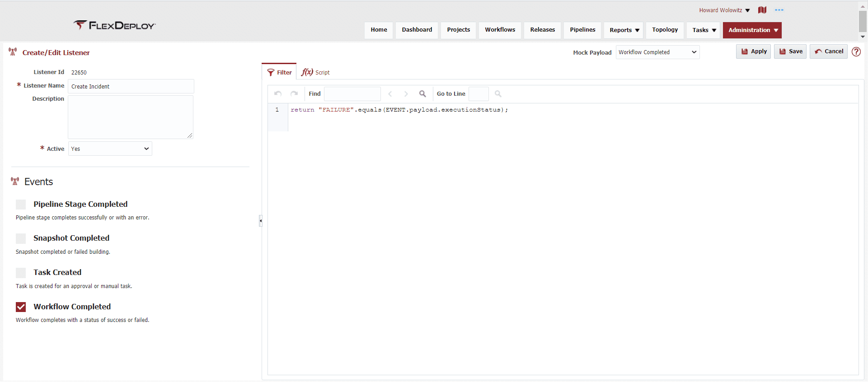Go to previous find match

click(x=390, y=94)
